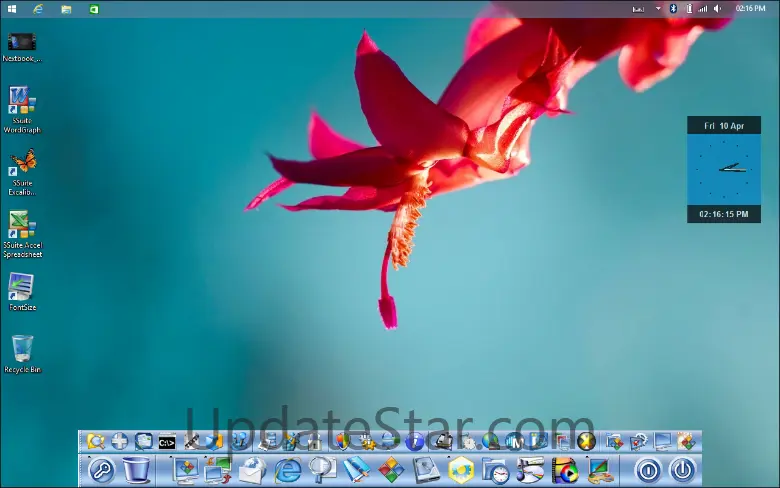Click the Bluetooth tray icon

pos(673,8)
